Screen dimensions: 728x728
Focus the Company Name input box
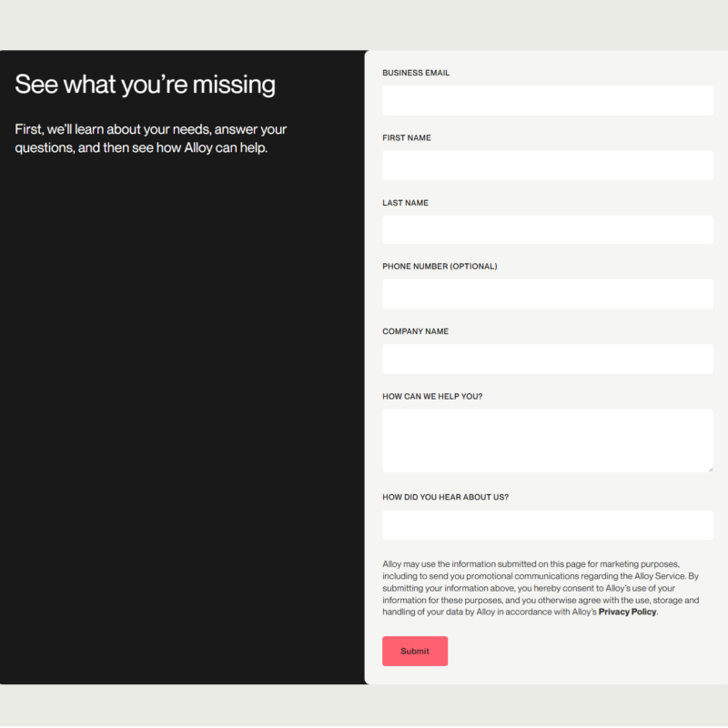click(547, 359)
